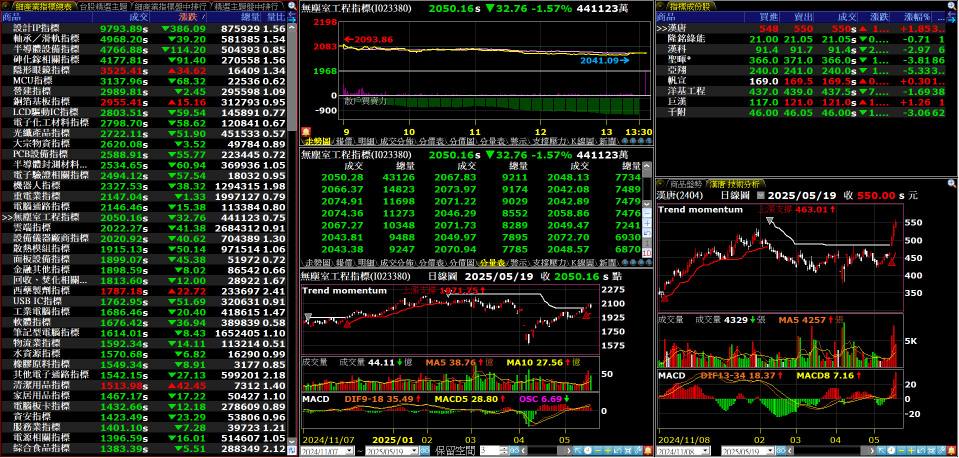Switch to the 商品監診 tab

(684, 183)
